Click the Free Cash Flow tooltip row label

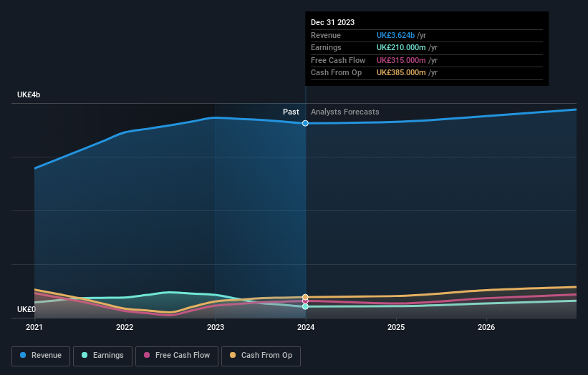coord(338,60)
